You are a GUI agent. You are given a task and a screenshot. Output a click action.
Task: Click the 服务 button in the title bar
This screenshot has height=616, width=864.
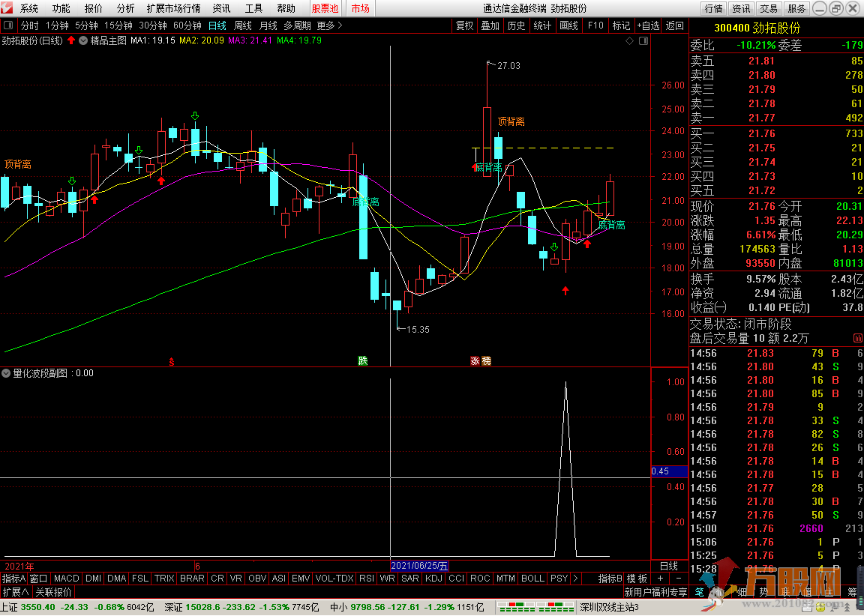click(x=796, y=8)
